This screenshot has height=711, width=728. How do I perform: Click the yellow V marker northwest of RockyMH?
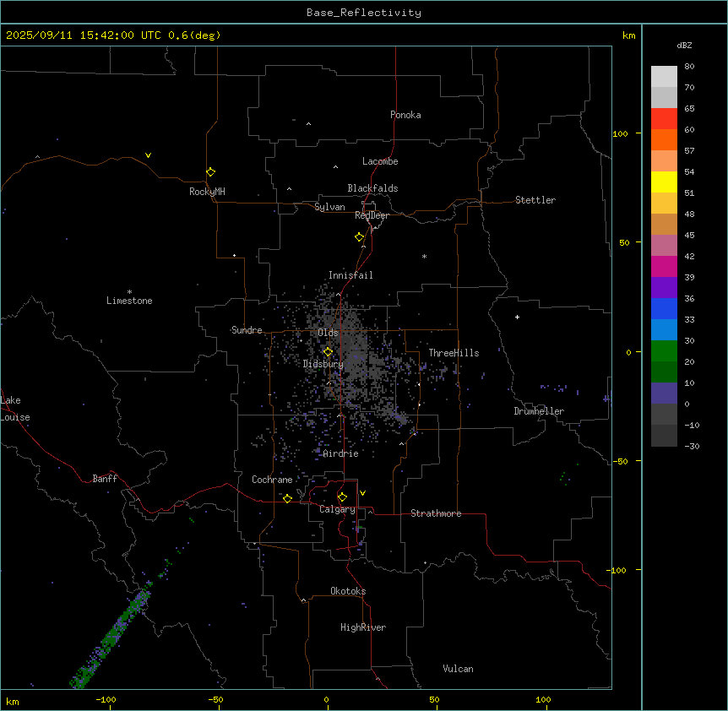148,155
